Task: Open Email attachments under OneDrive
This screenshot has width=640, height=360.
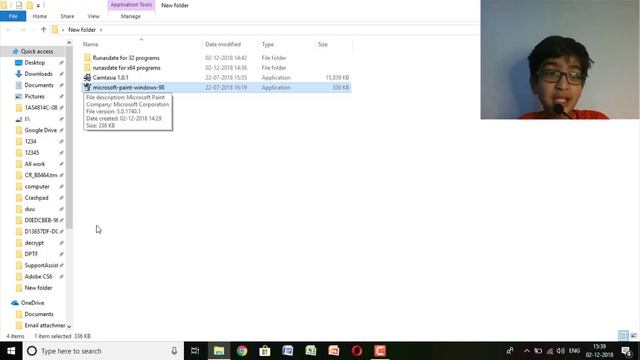Action: pos(44,325)
